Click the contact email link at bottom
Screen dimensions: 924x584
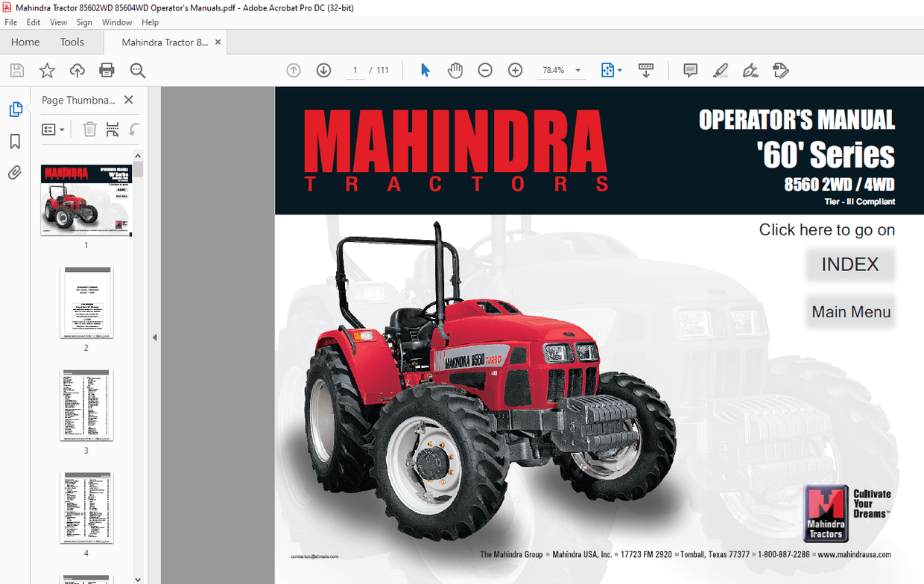[x=314, y=556]
